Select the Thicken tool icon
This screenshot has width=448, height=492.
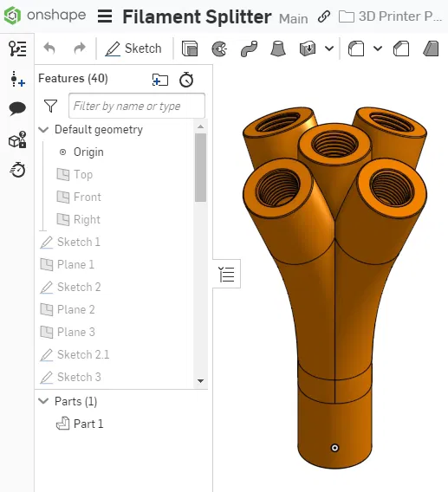click(x=308, y=49)
